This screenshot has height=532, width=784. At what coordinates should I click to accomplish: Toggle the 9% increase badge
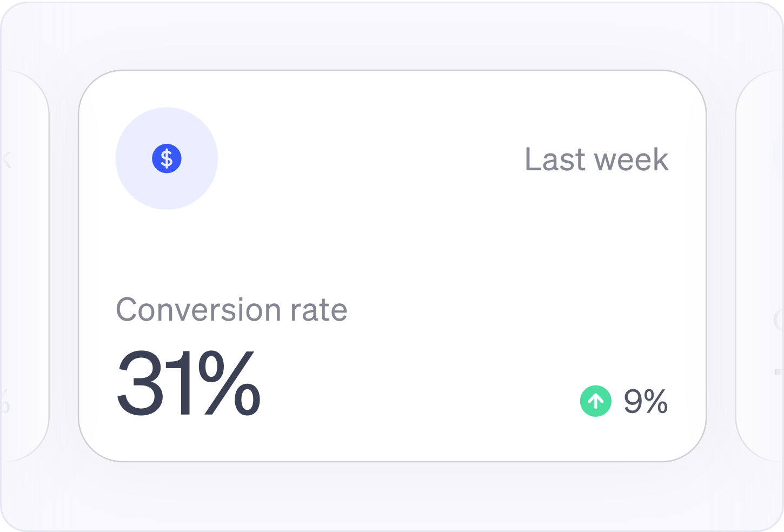click(x=622, y=401)
